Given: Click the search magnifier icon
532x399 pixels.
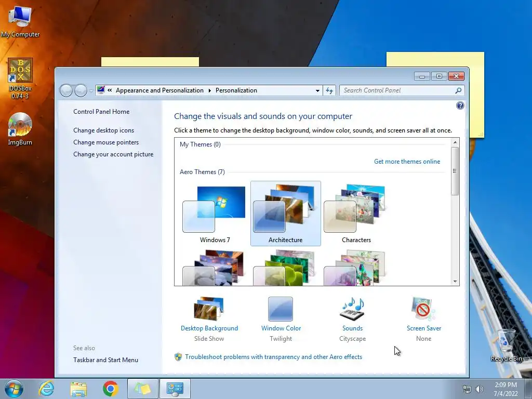Looking at the screenshot, I should point(458,90).
